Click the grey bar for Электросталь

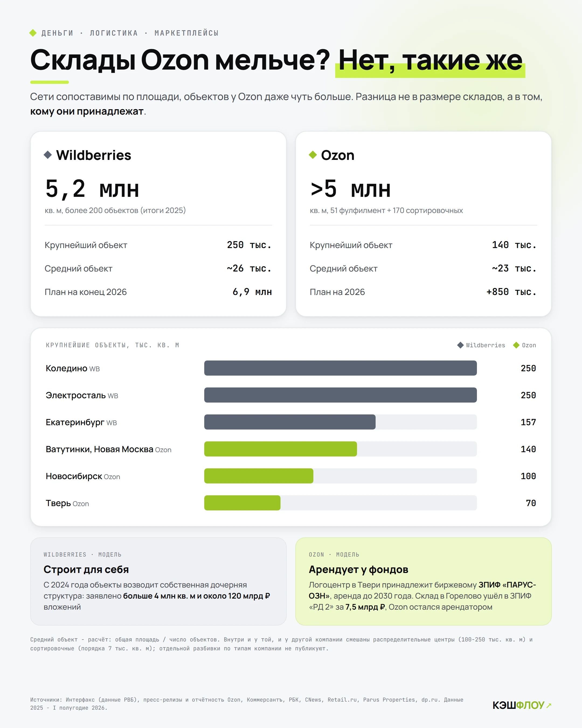click(x=340, y=395)
